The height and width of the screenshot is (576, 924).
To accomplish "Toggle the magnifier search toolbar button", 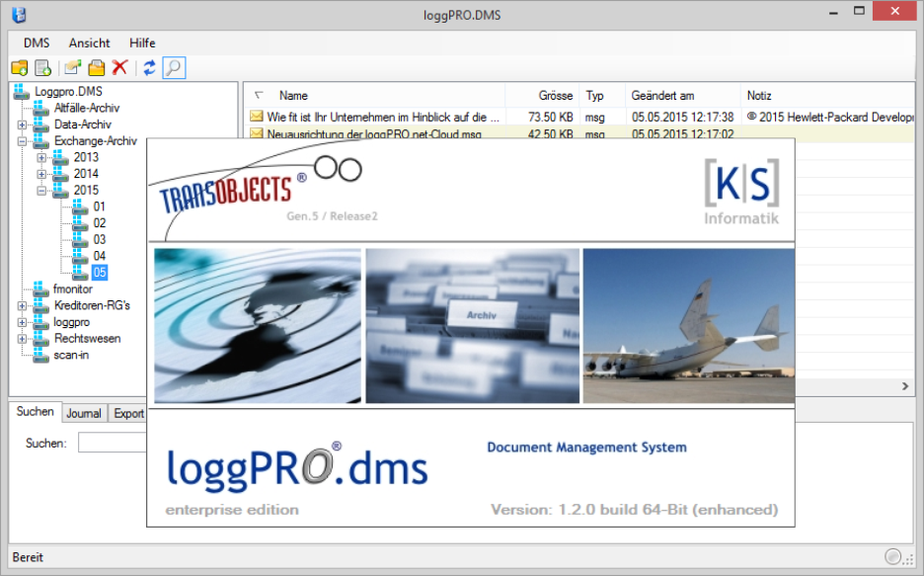I will point(174,68).
